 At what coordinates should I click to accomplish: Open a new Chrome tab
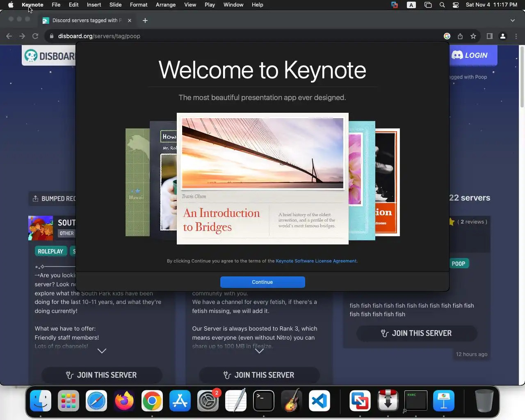[145, 20]
